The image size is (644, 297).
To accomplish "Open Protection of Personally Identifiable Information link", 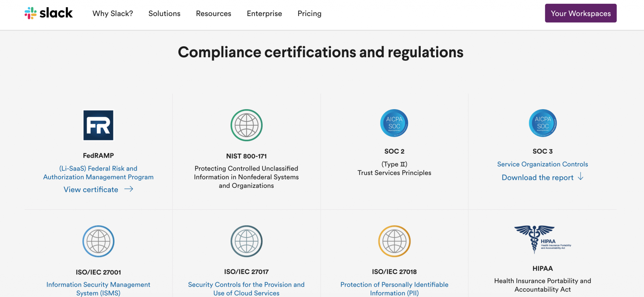I will point(394,289).
